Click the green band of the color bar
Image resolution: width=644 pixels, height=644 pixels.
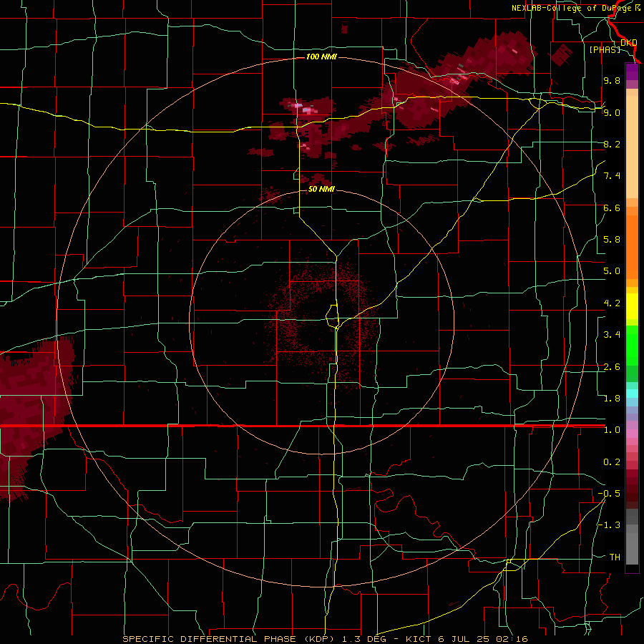click(632, 345)
